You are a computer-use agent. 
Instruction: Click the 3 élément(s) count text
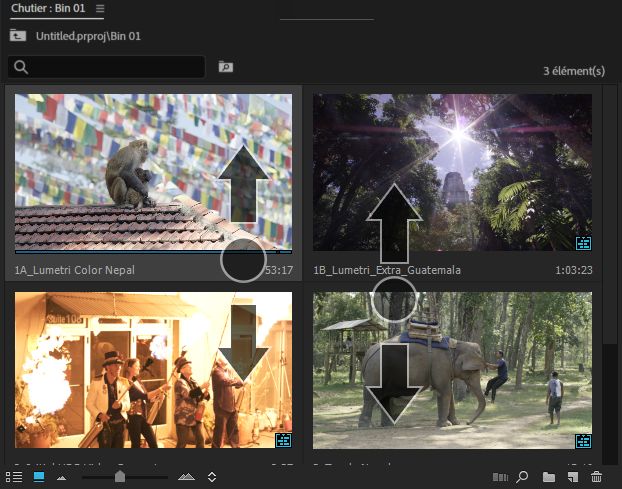[x=574, y=71]
